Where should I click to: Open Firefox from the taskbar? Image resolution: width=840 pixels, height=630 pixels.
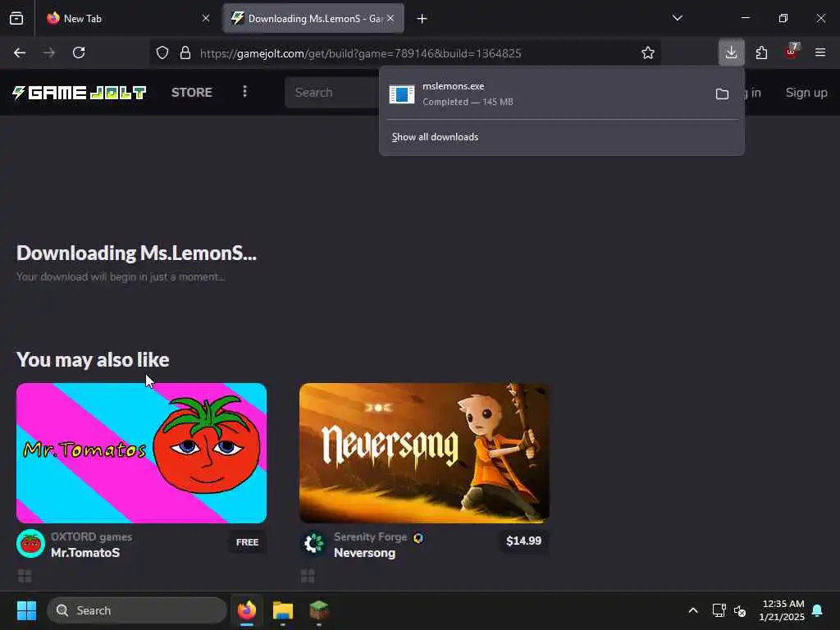click(x=247, y=610)
